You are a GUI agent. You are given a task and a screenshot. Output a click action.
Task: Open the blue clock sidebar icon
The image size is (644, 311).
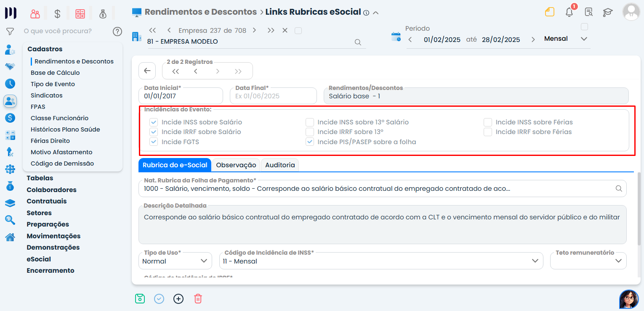10,83
